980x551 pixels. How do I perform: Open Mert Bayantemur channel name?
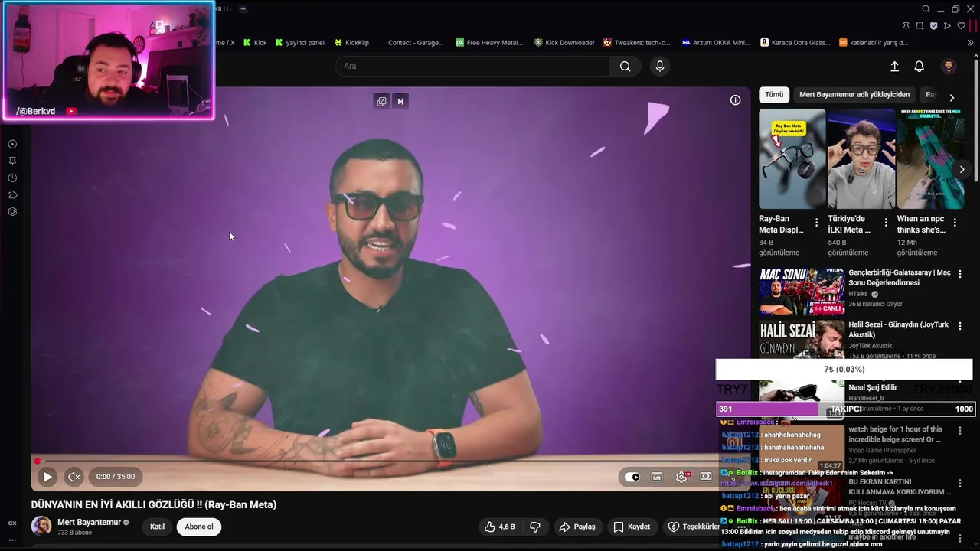point(90,522)
